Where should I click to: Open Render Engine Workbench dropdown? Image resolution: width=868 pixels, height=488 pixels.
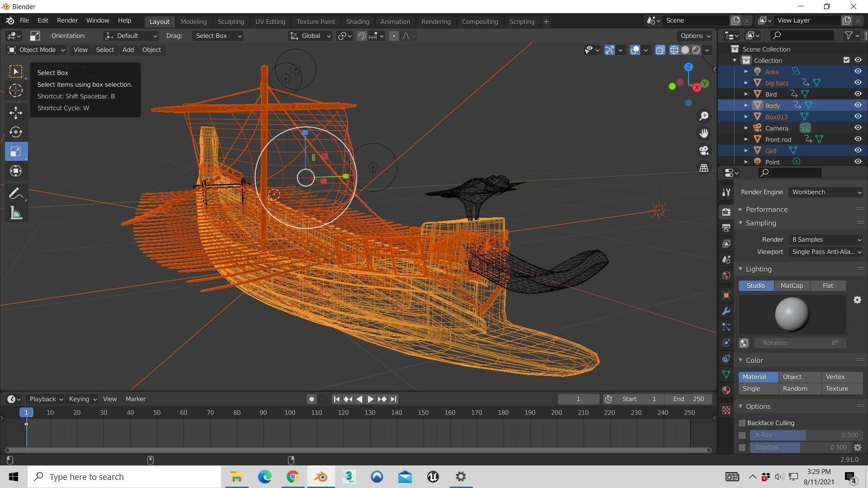(826, 192)
